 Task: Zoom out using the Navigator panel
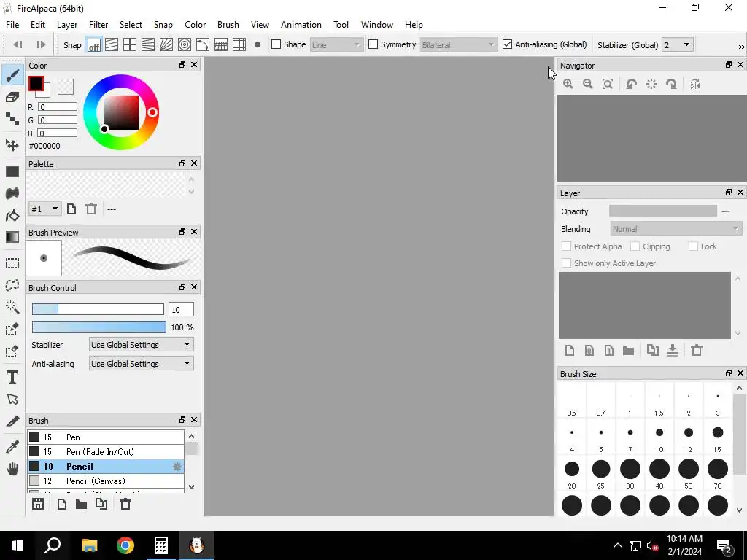click(588, 85)
